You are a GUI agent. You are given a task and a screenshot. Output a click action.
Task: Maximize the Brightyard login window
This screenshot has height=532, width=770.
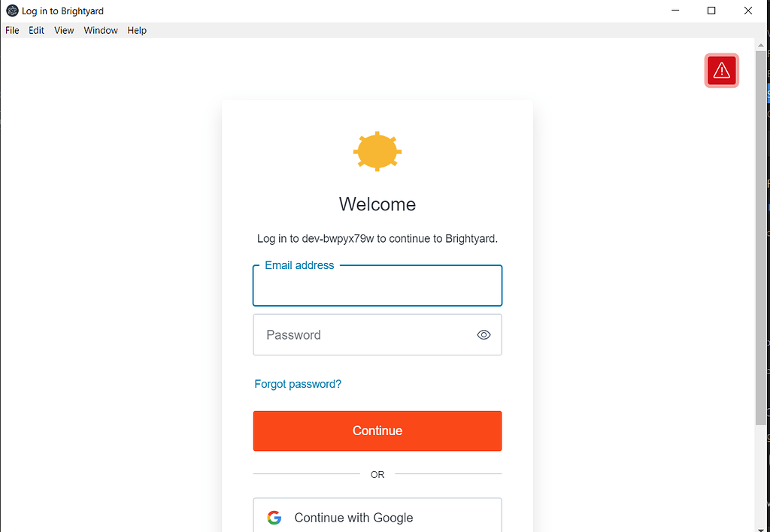711,11
